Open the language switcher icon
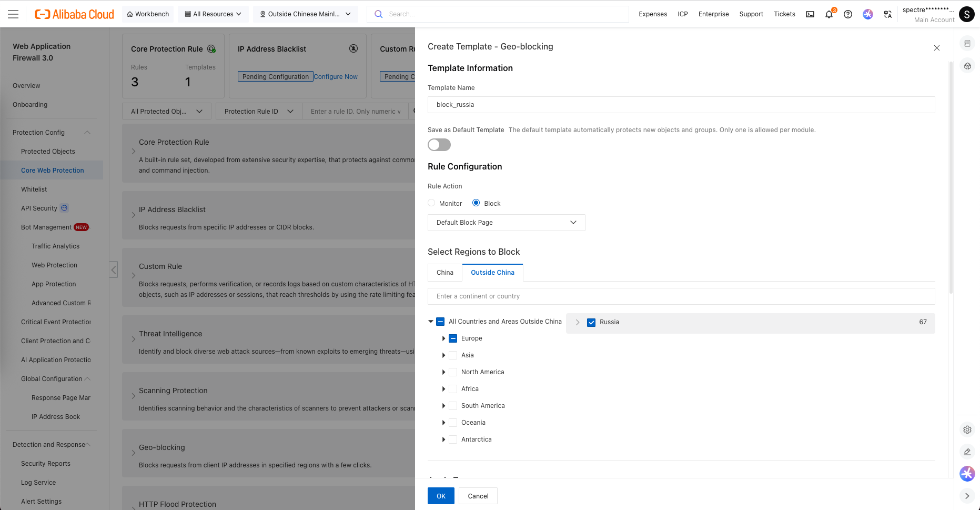Image resolution: width=980 pixels, height=510 pixels. pos(888,14)
